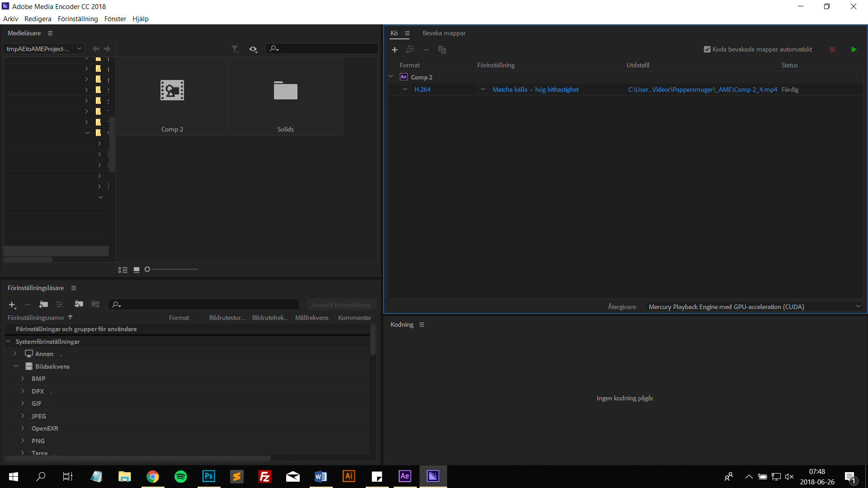
Task: Click the media browser tree vertical scrollbar
Action: pos(113,144)
